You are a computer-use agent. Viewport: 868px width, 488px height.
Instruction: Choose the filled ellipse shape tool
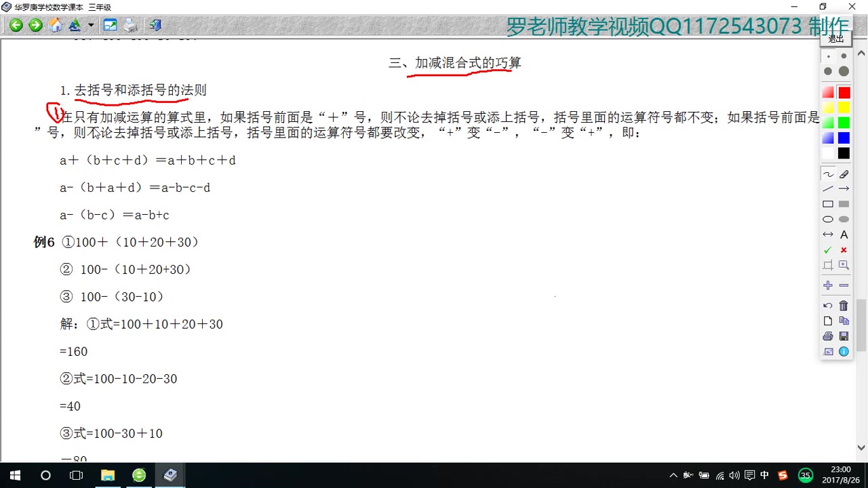coord(844,220)
